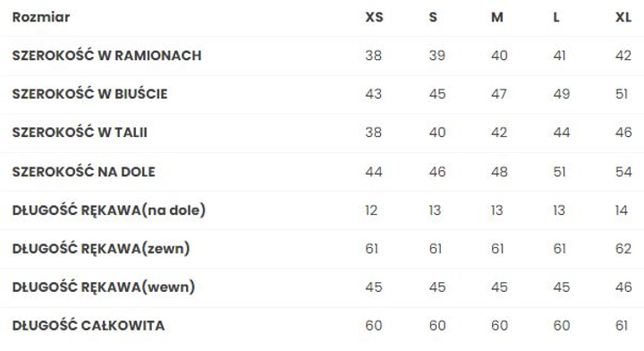Image resolution: width=644 pixels, height=351 pixels.
Task: Click XL total length value 61
Action: pos(622,326)
